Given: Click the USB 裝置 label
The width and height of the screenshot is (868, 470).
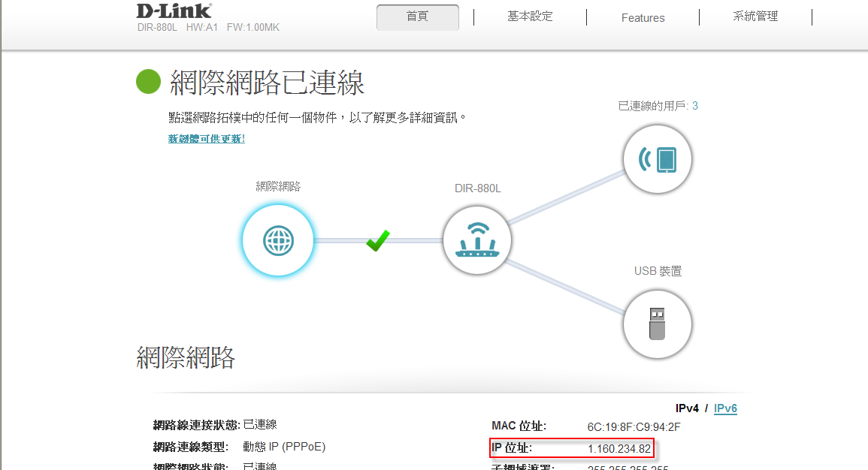Looking at the screenshot, I should coord(658,271).
